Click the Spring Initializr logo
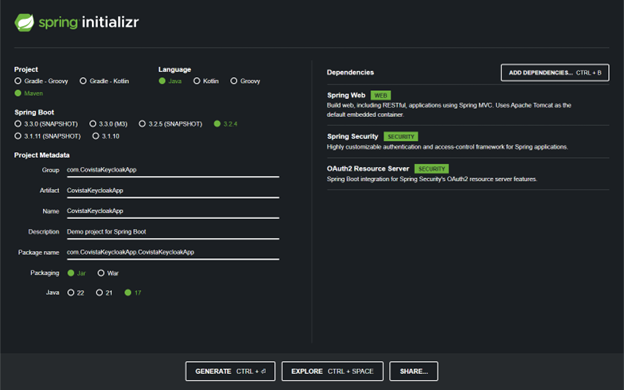Viewport: 624px width, 390px height. click(x=76, y=22)
